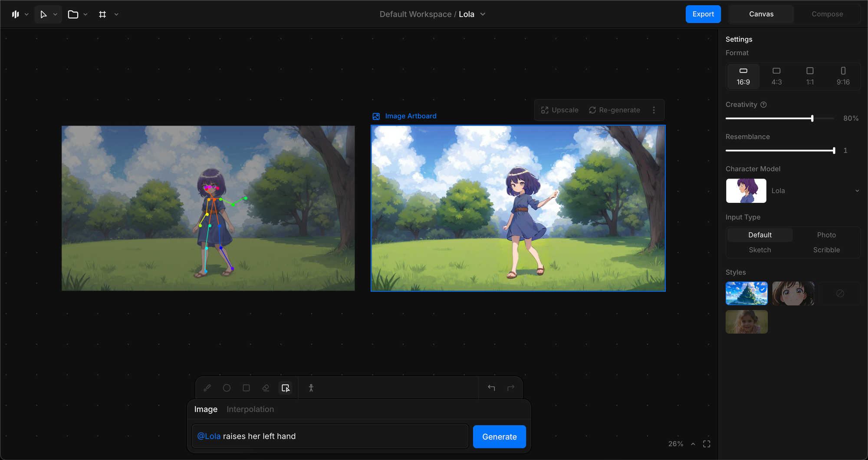Expand the folder dropdown chevron
This screenshot has width=868, height=460.
pos(85,14)
